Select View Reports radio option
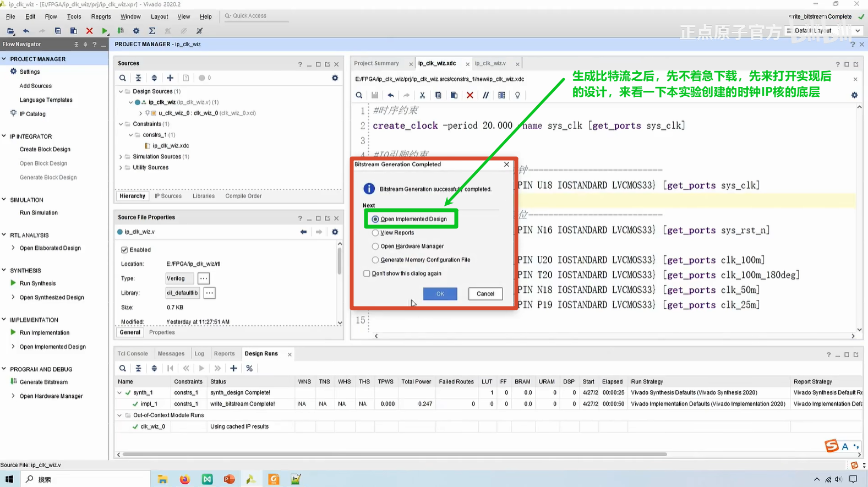The height and width of the screenshot is (487, 868). click(x=375, y=233)
